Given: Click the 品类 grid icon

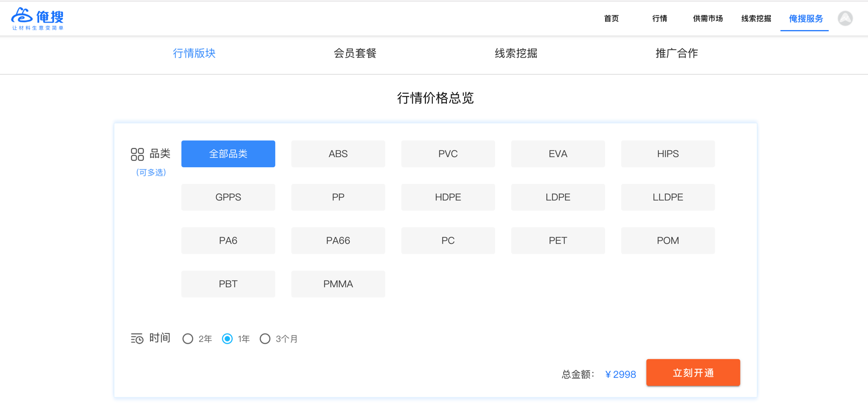Looking at the screenshot, I should [137, 154].
